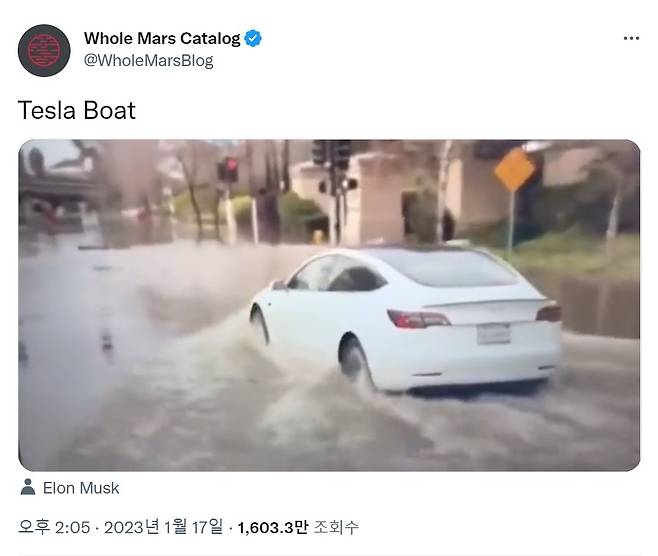This screenshot has height=556, width=658.
Task: Click the 오후 2:05 timestamp
Action: click(54, 527)
